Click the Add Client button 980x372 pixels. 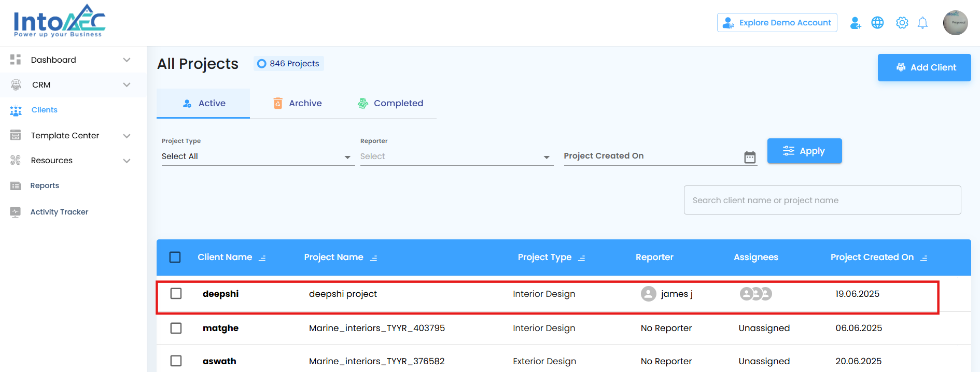tap(924, 67)
